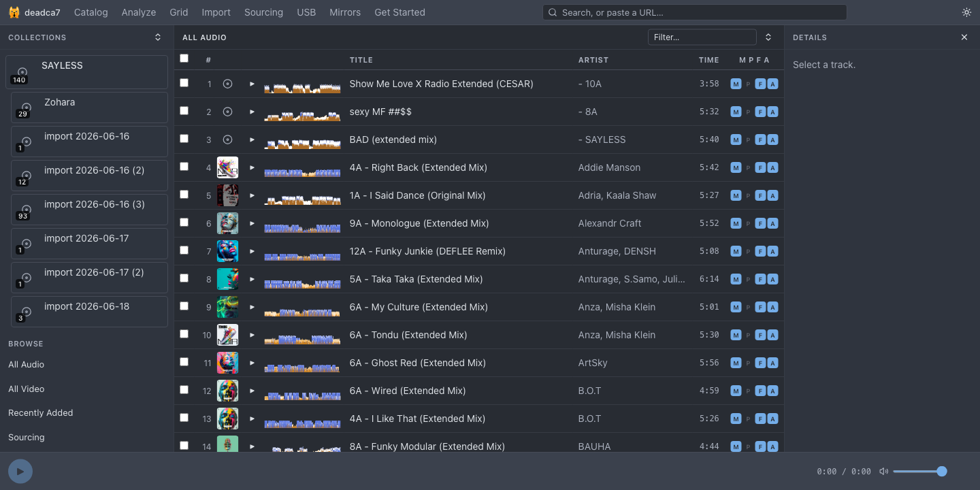This screenshot has width=980, height=490.
Task: Browse All Video in sidebar
Action: point(27,389)
